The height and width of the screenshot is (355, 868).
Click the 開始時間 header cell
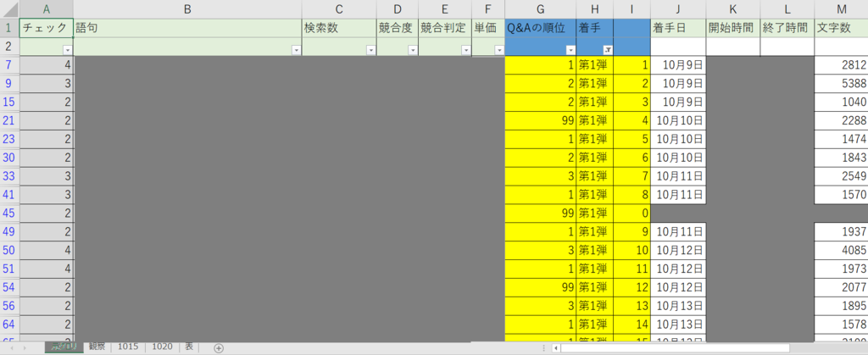(733, 28)
